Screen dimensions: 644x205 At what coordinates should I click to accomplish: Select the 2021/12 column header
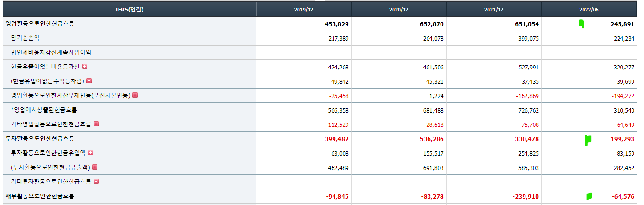pos(494,10)
